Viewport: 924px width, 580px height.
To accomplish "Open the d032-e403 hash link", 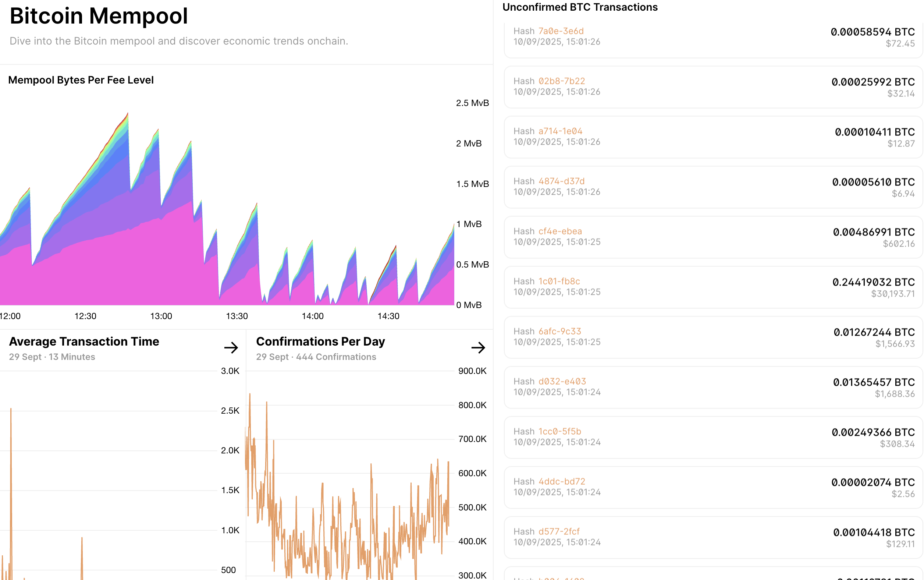I will click(x=562, y=381).
